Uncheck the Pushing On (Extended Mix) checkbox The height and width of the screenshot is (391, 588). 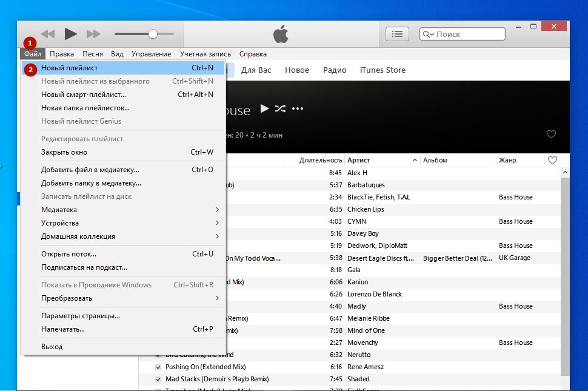(x=158, y=367)
